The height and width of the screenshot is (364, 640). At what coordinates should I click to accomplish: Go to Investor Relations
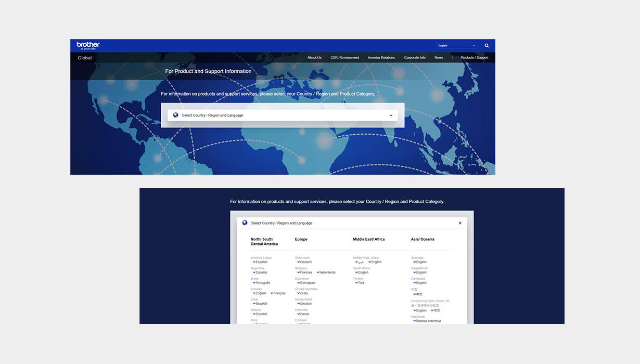click(381, 58)
